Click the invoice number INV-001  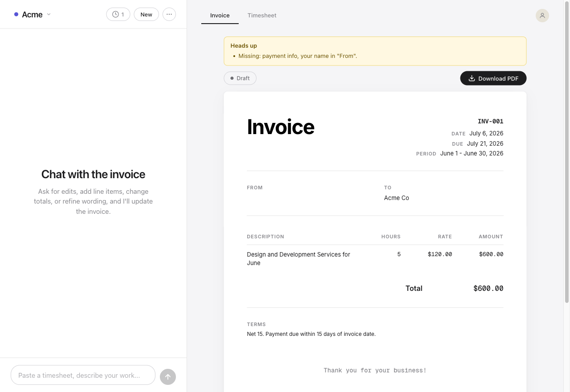point(490,121)
